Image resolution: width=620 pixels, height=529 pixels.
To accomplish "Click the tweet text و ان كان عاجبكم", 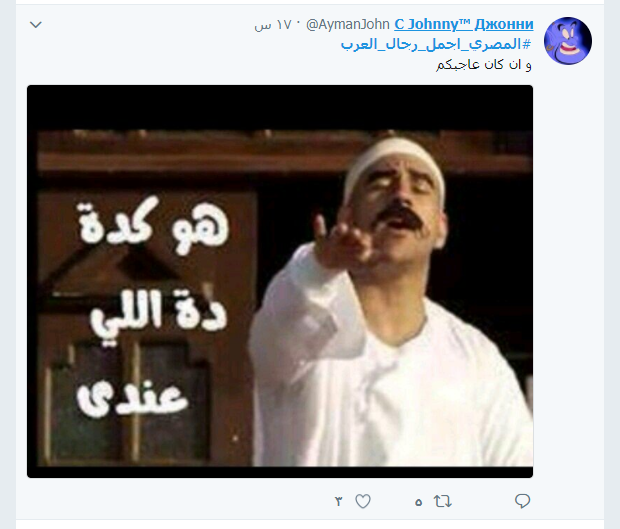I will click(x=484, y=64).
